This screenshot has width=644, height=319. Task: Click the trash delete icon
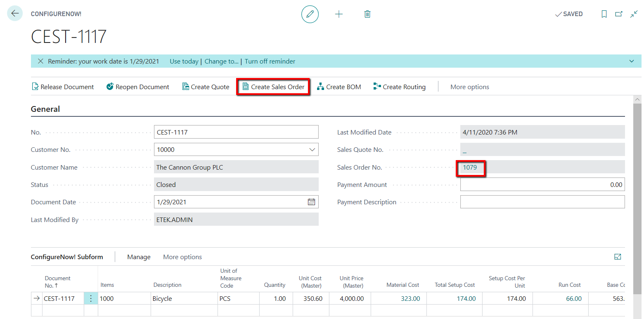[x=367, y=14]
